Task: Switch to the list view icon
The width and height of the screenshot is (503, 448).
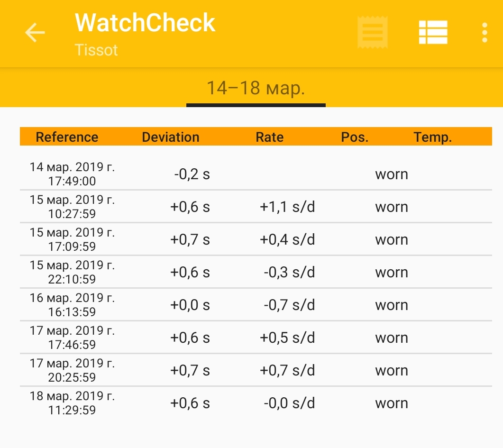Action: 433,33
